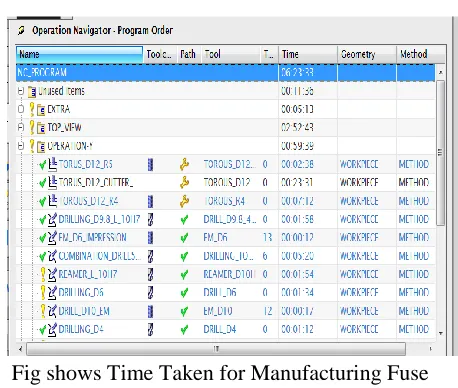Click the horizontal scrollbar thumb
Image resolution: width=458 pixels, height=388 pixels.
tap(216, 349)
